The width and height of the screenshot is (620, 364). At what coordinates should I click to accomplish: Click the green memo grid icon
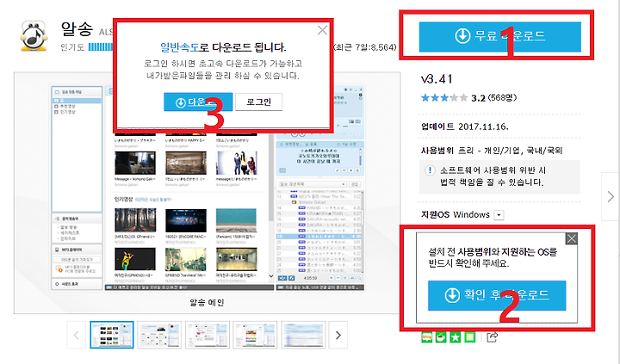470,337
